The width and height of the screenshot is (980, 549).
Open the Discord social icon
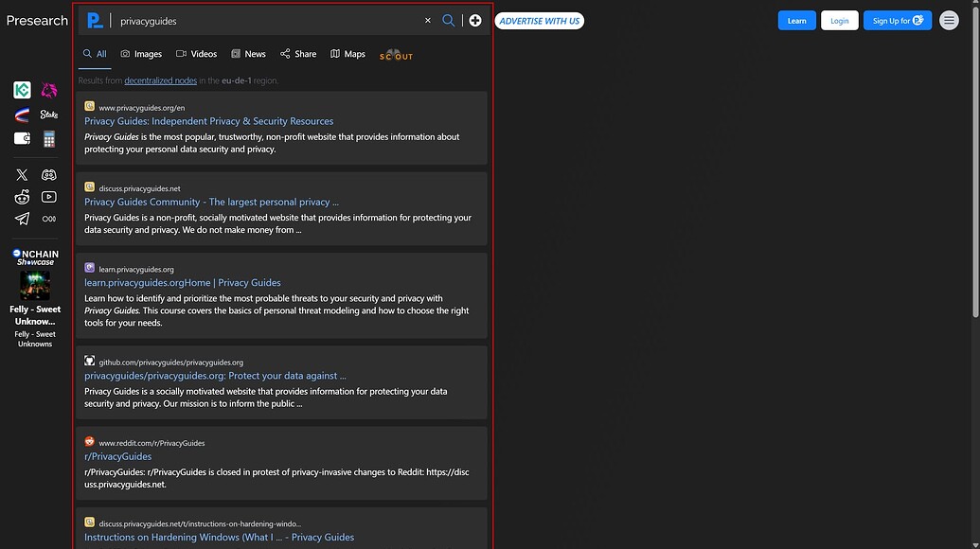[49, 175]
